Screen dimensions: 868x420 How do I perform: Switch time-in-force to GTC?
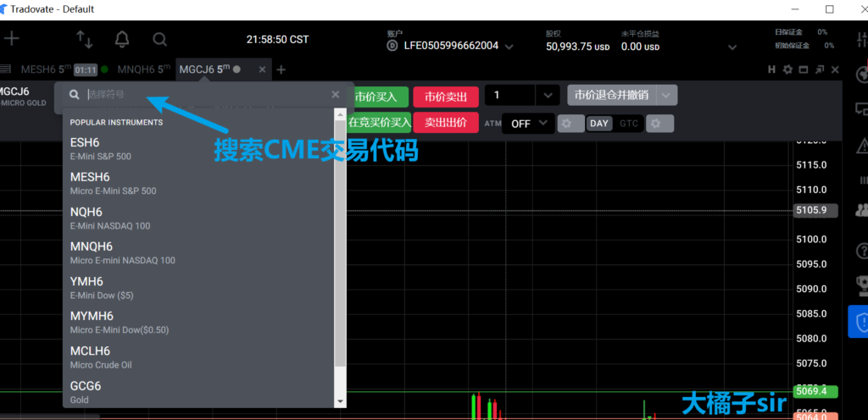[x=629, y=124]
